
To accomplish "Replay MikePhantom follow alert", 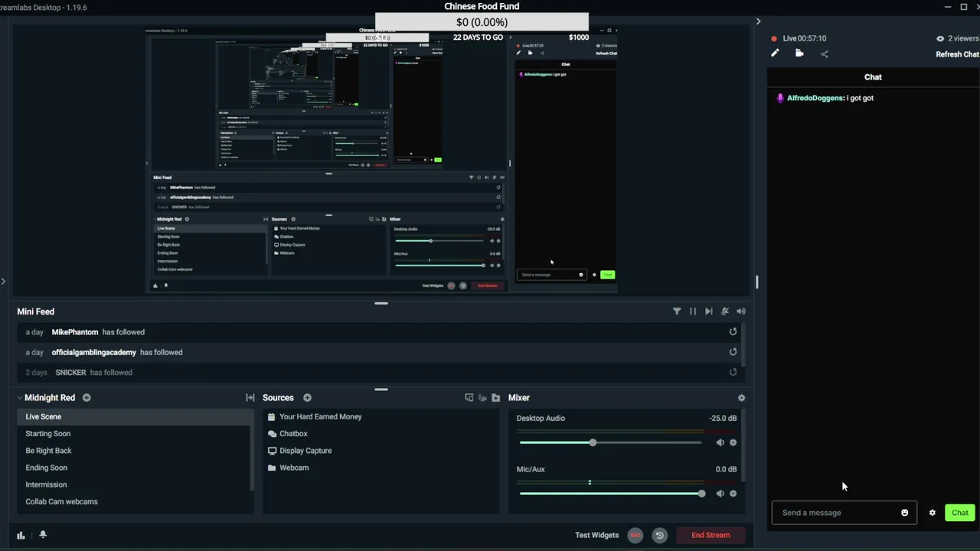I will pyautogui.click(x=733, y=332).
